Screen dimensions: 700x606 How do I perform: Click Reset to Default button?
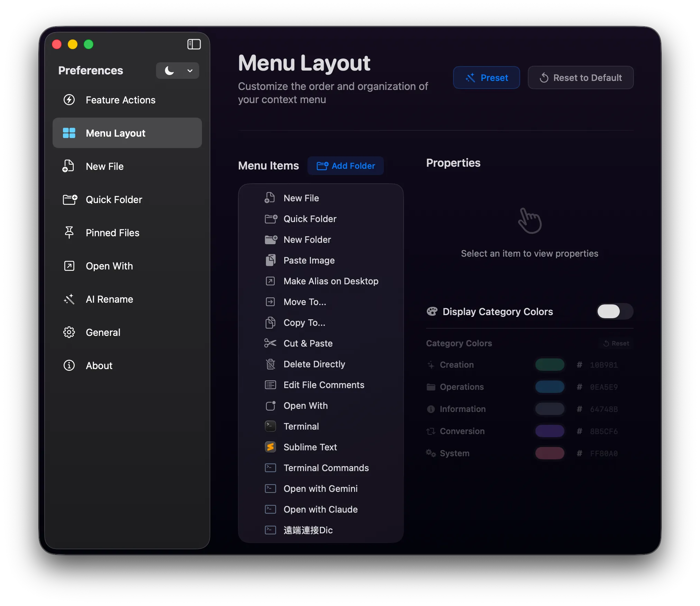pos(580,77)
